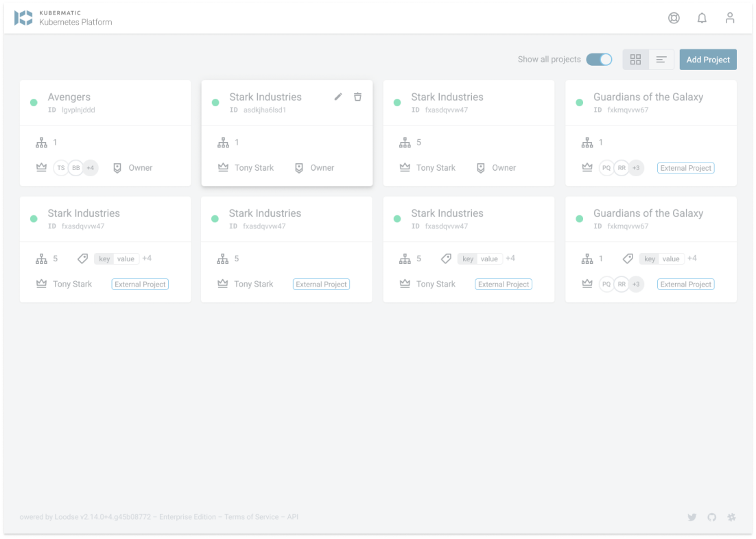The width and height of the screenshot is (756, 539).
Task: Open the API link in footer
Action: tap(293, 516)
